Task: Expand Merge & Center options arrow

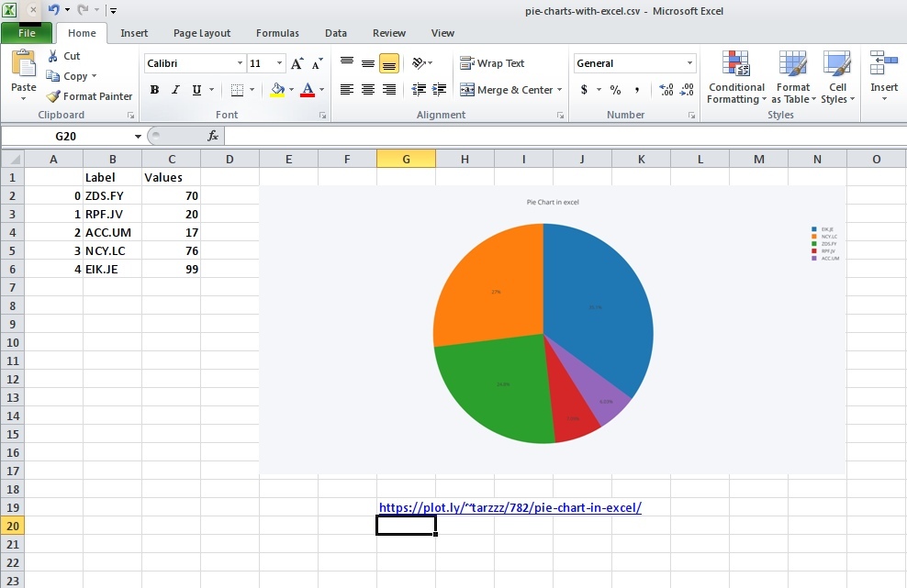Action: point(559,90)
